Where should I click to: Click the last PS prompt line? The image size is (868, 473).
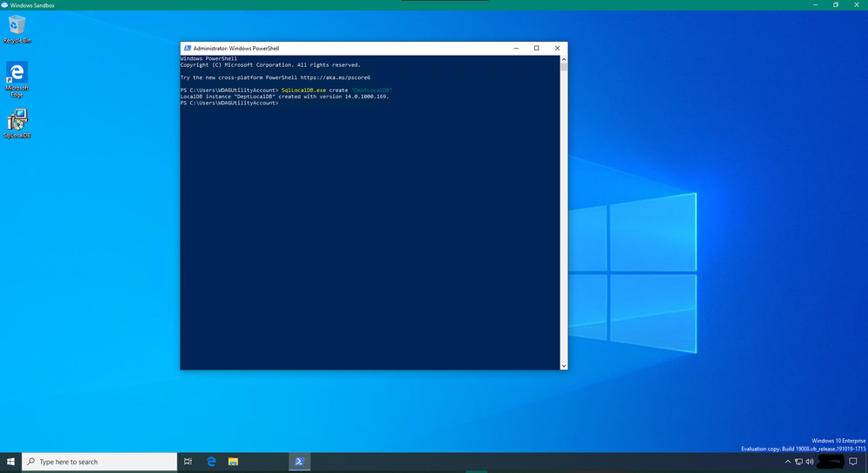coord(229,103)
